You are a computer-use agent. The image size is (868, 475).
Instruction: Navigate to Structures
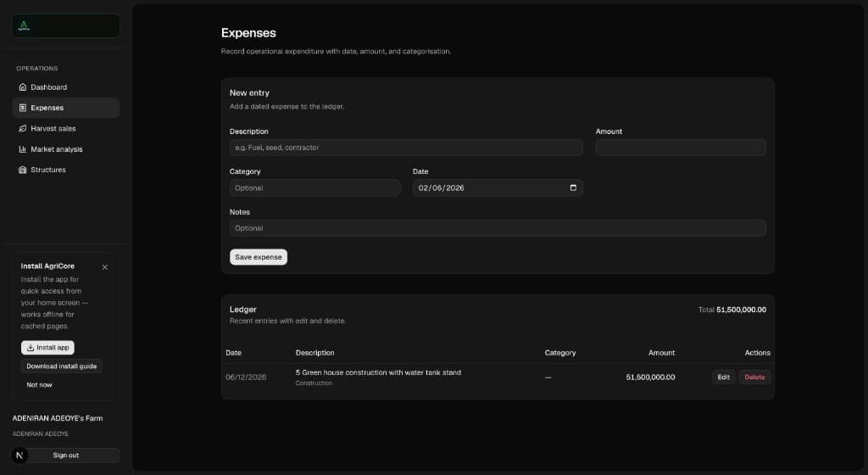pos(66,170)
